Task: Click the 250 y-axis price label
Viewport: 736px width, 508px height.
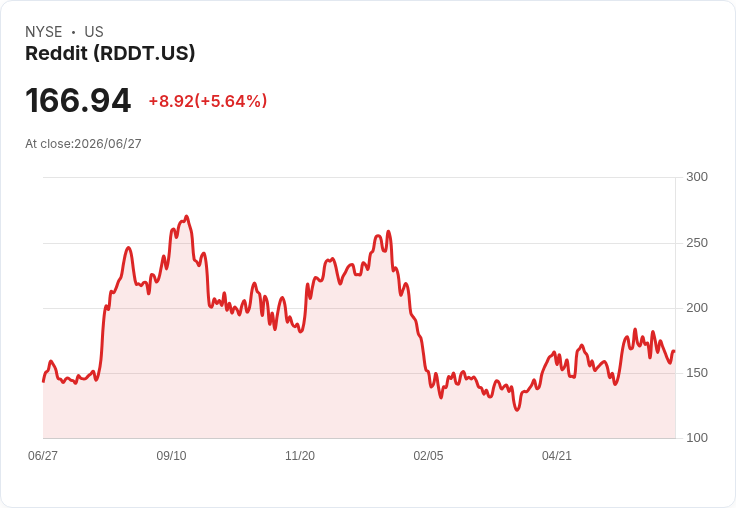Action: (x=697, y=243)
